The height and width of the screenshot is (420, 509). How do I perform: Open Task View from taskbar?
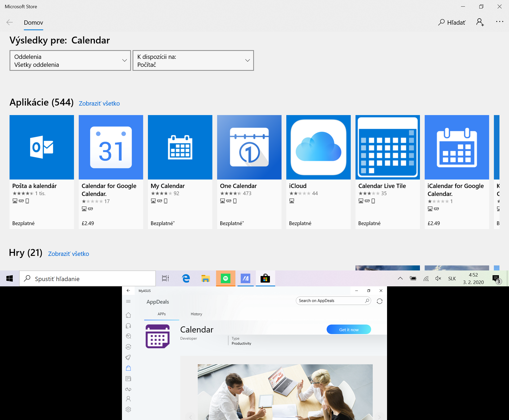[165, 278]
